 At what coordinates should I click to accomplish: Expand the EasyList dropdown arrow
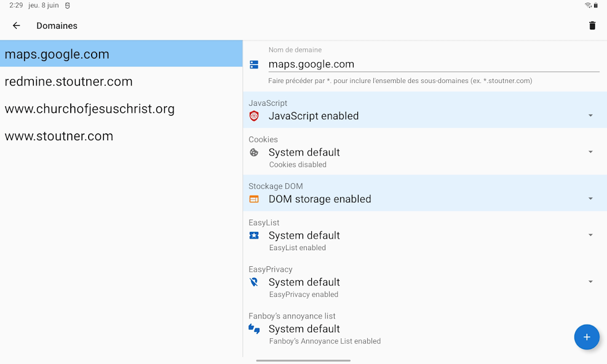(x=590, y=235)
